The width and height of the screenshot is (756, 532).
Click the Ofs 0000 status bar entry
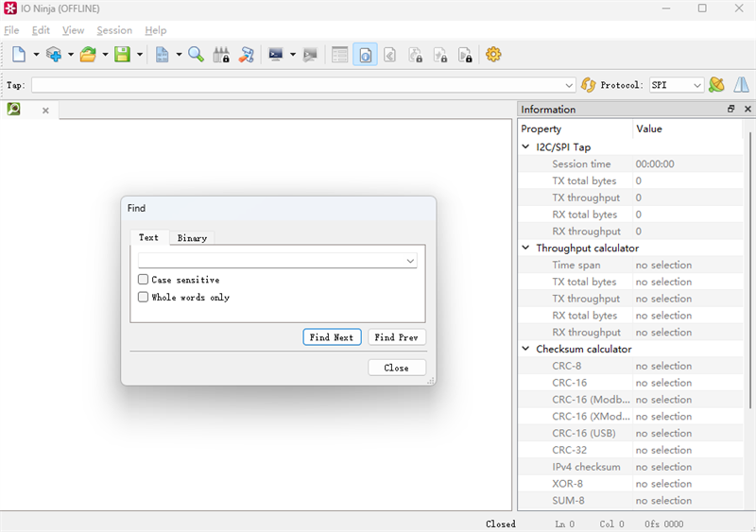tap(664, 523)
